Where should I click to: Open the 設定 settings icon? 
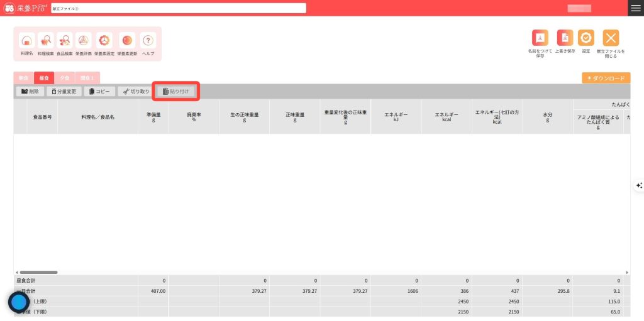(x=586, y=38)
